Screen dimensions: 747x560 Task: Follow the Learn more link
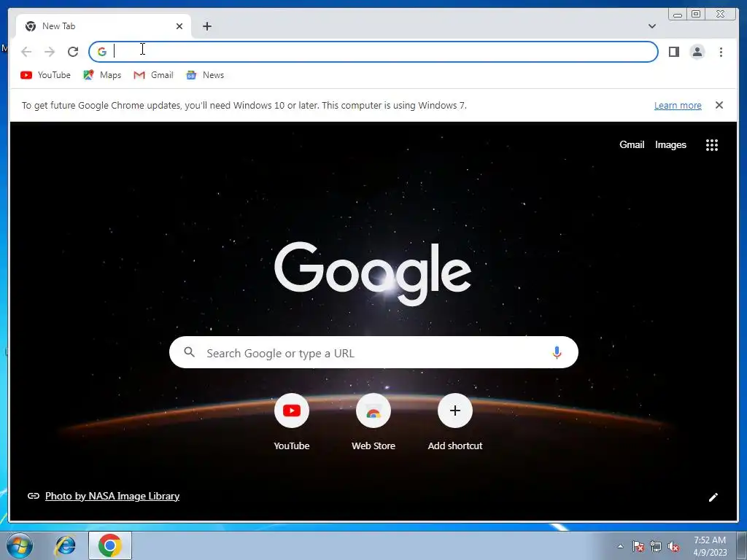678,105
